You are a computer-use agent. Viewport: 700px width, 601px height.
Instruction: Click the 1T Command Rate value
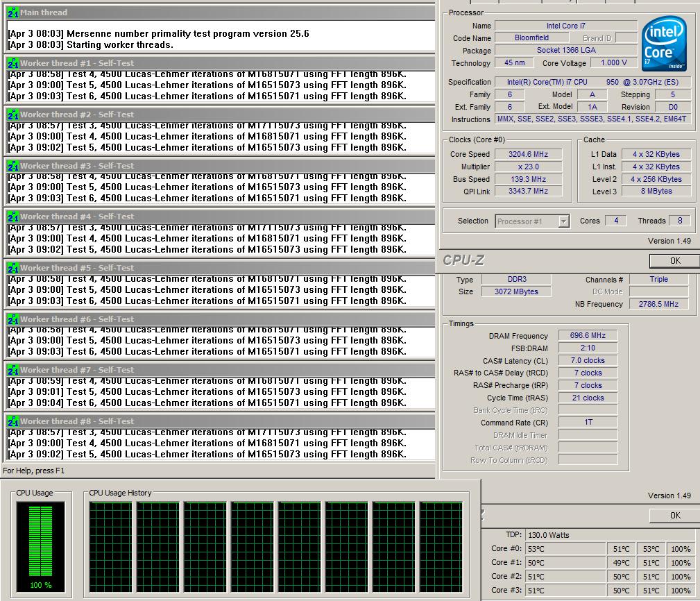coord(588,423)
